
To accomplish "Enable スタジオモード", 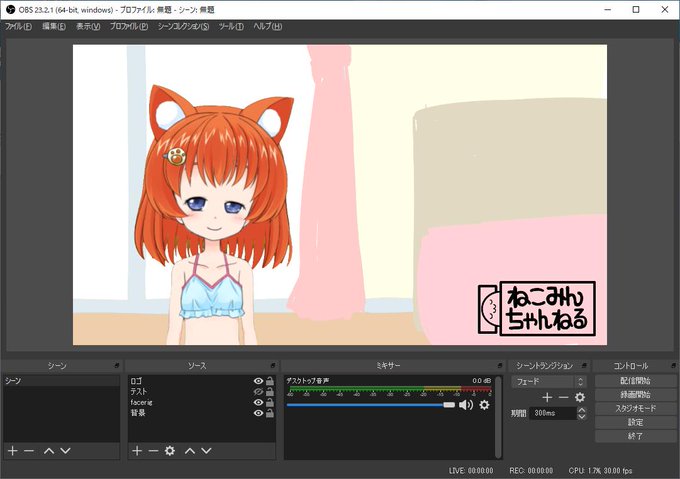I will point(635,408).
